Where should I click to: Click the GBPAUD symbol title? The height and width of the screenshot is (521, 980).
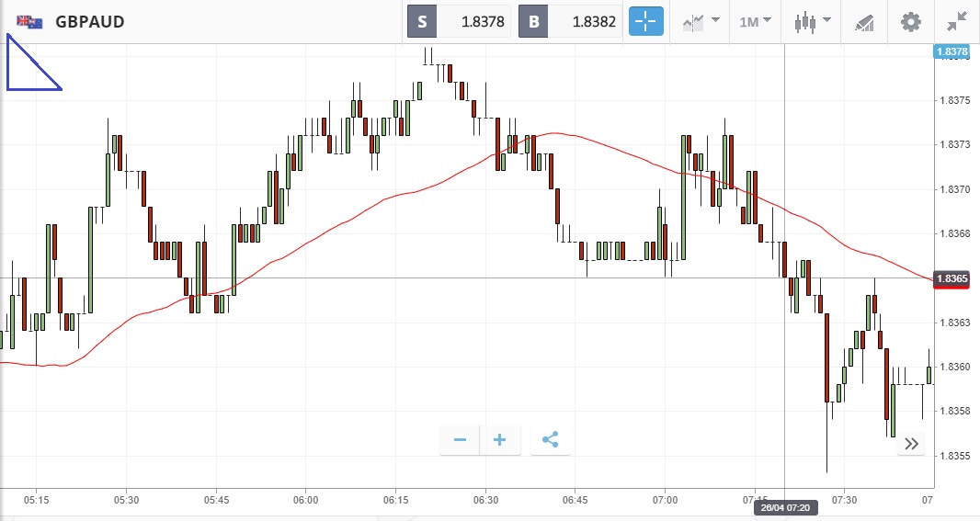(x=90, y=21)
